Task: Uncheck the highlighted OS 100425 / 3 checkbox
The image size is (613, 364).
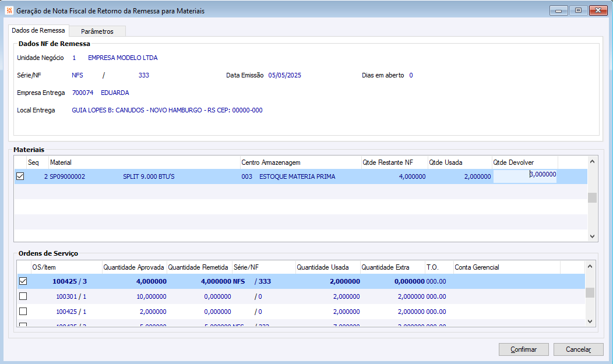Action: tap(23, 281)
